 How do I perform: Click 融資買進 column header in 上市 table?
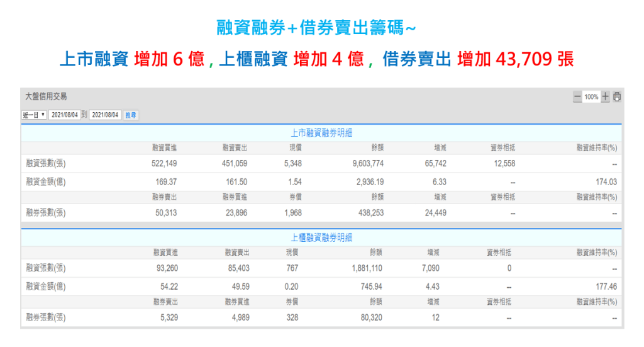tap(165, 147)
